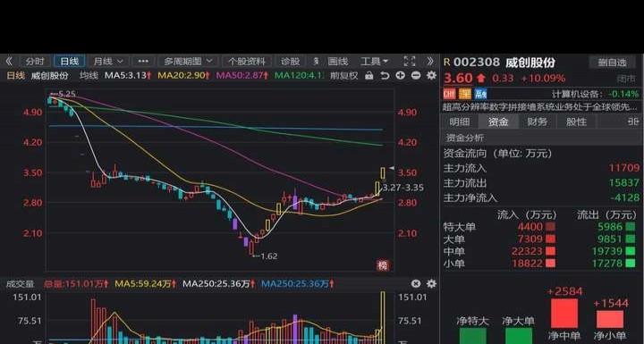Click the blue 融 margin badge
This screenshot has height=344, width=644.
480,95
